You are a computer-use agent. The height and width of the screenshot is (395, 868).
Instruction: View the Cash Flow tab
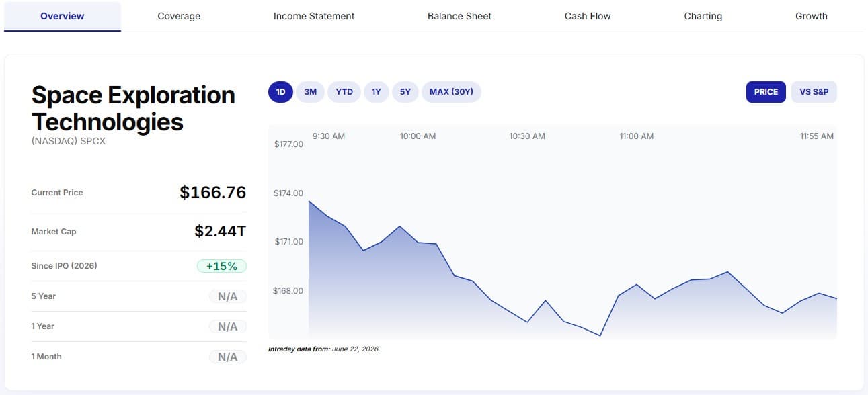(x=588, y=16)
